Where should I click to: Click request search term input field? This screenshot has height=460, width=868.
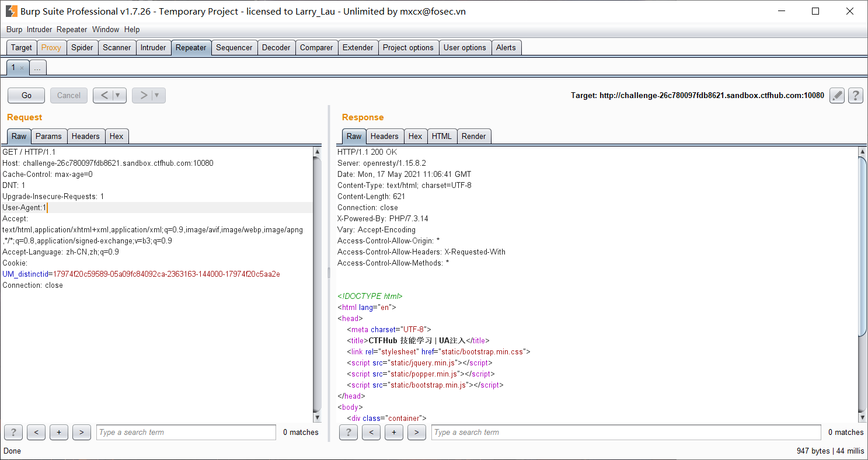click(186, 432)
